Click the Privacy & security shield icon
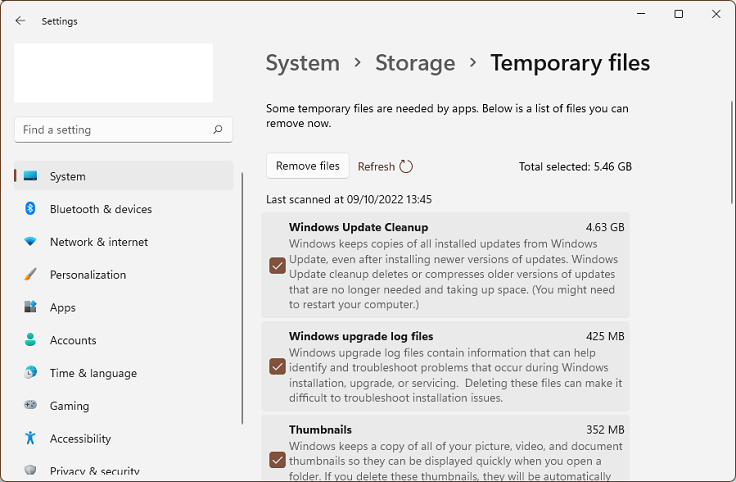Image resolution: width=736 pixels, height=482 pixels. click(31, 470)
